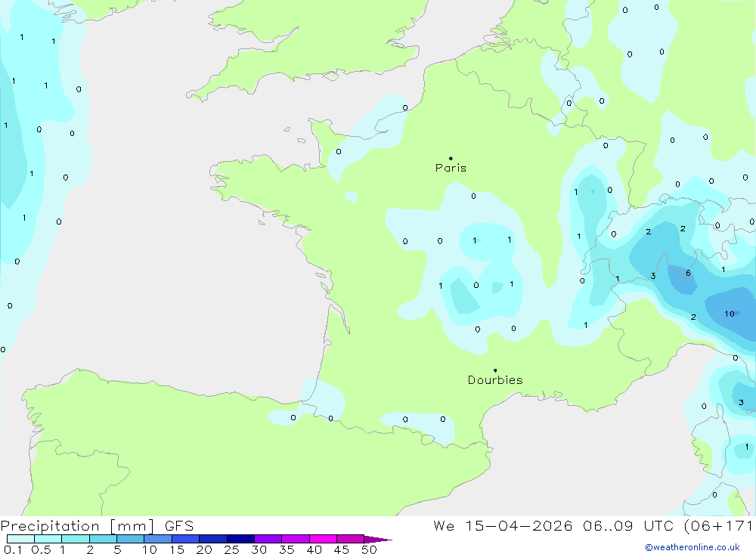Click the Paris city label

[451, 168]
